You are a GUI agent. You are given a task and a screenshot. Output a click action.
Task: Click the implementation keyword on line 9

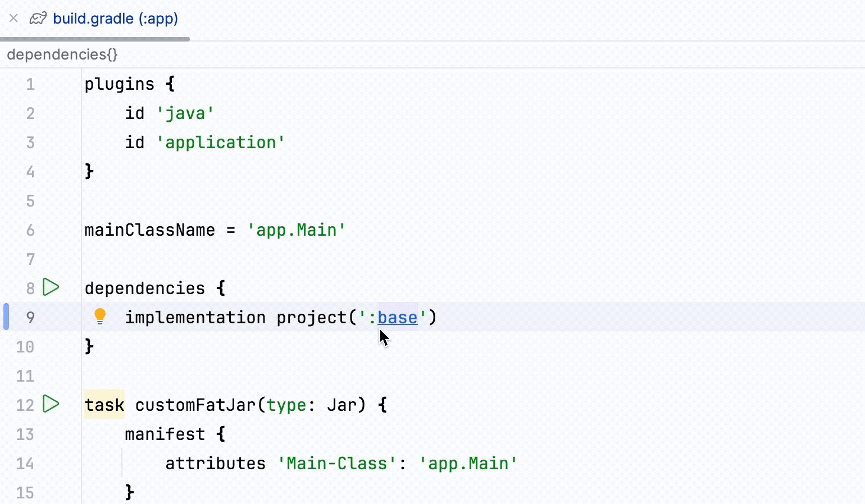tap(195, 317)
